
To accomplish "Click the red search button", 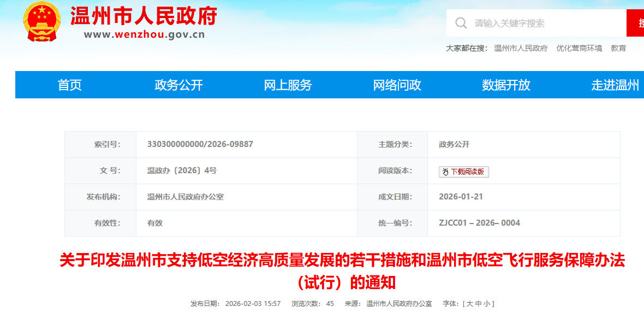I will point(635,23).
